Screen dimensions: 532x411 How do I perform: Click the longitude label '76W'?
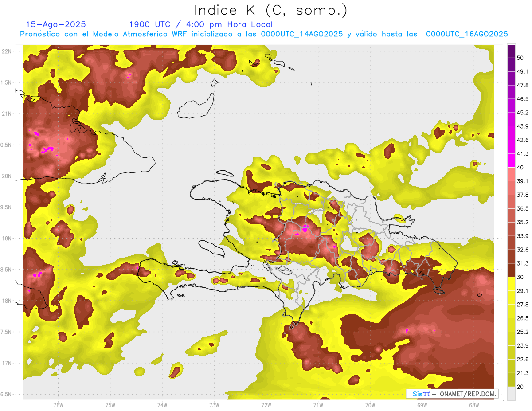click(58, 405)
